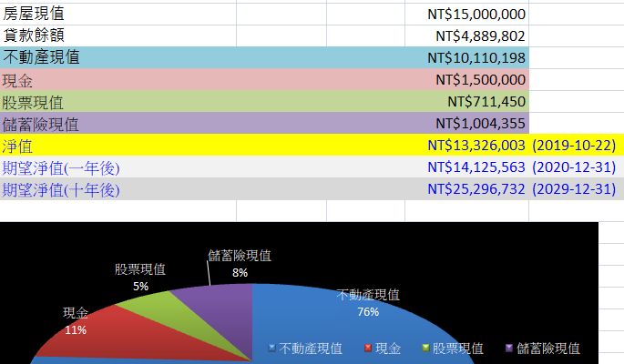Viewport: 624px width, 364px height.
Task: Select the 不動產現值 row label in the table
Action: (x=41, y=57)
